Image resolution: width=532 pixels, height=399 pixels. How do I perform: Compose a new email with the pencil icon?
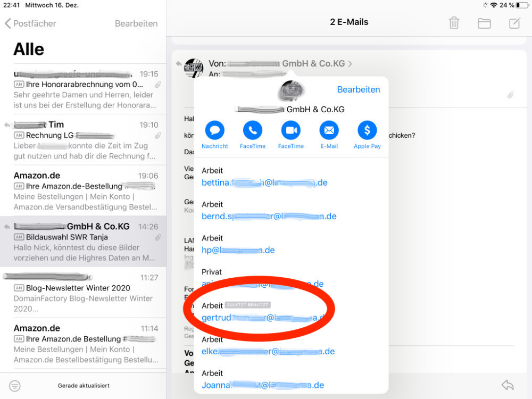(514, 23)
